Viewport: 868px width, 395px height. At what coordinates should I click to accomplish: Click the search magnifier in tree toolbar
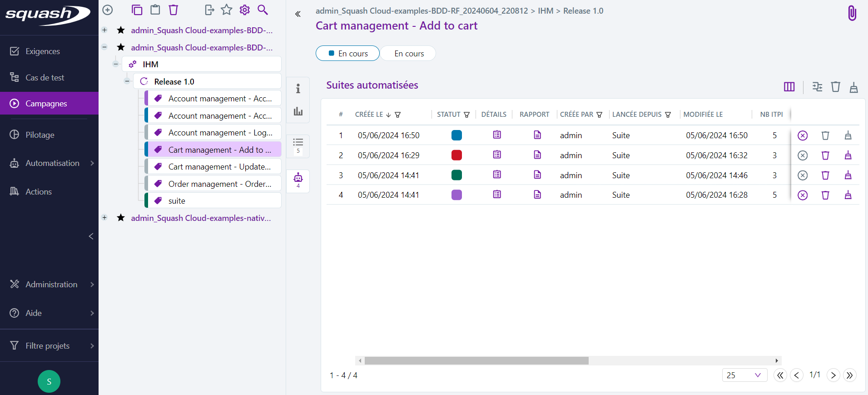tap(263, 10)
